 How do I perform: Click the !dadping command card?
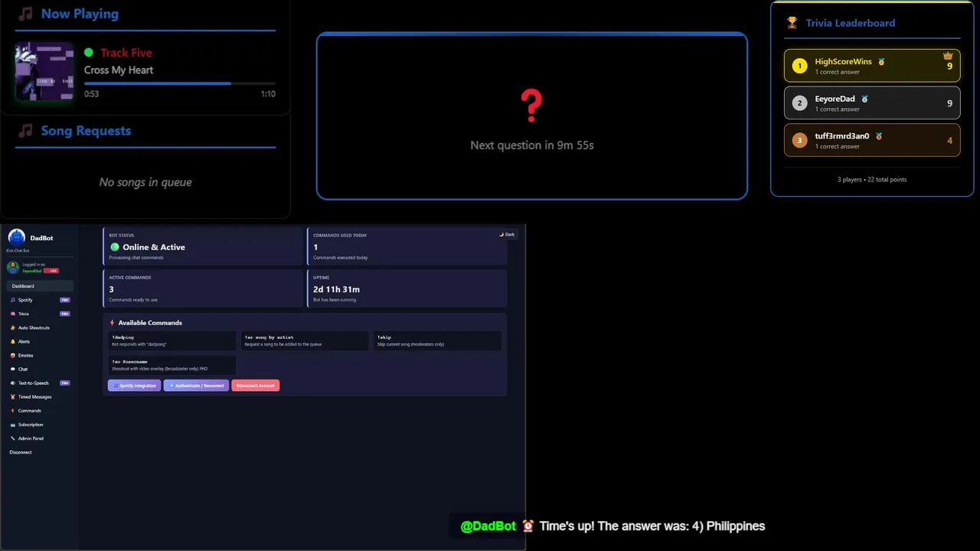point(172,341)
